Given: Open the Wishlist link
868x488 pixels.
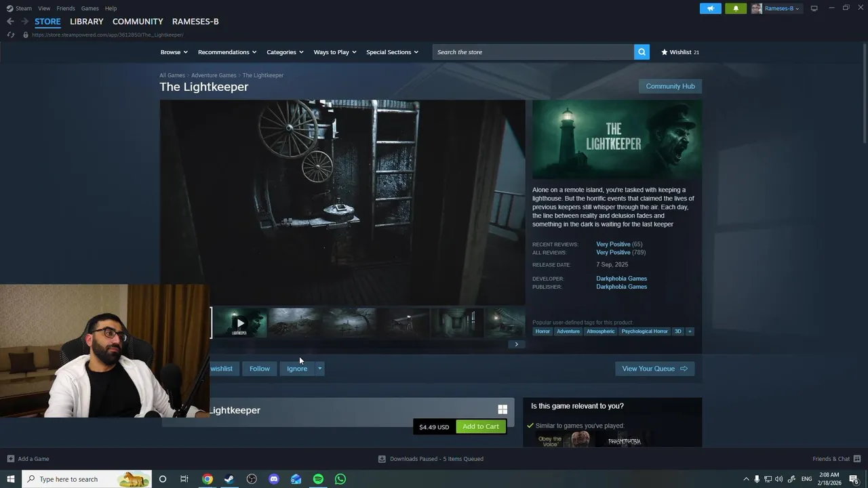Looking at the screenshot, I should coord(680,52).
